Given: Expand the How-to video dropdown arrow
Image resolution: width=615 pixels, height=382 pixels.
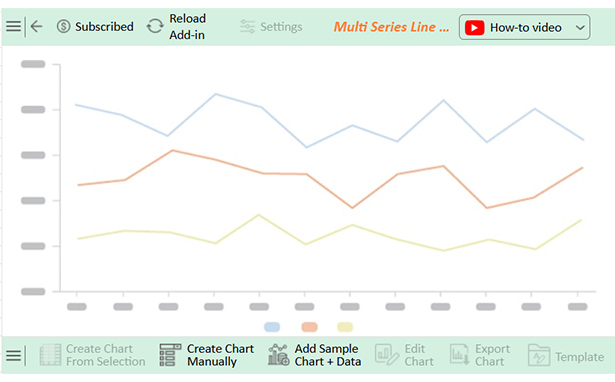Looking at the screenshot, I should (x=580, y=28).
